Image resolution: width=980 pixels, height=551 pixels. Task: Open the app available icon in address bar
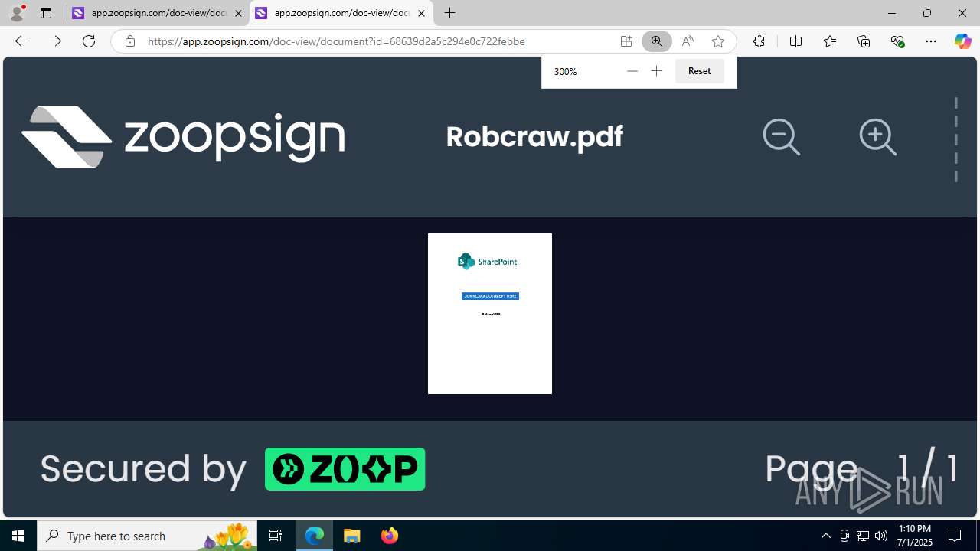pyautogui.click(x=626, y=41)
